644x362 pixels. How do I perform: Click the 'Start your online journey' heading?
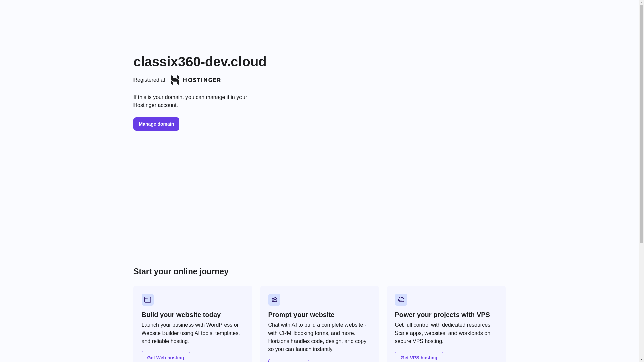click(x=181, y=271)
